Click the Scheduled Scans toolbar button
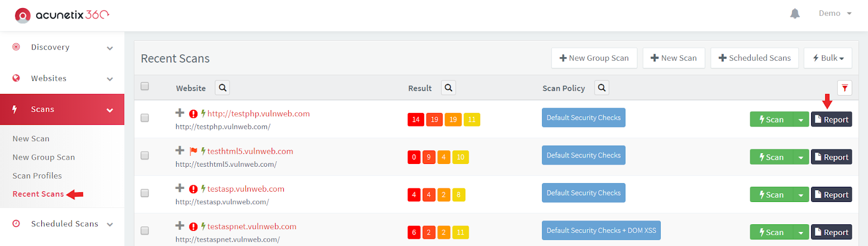 tap(755, 58)
